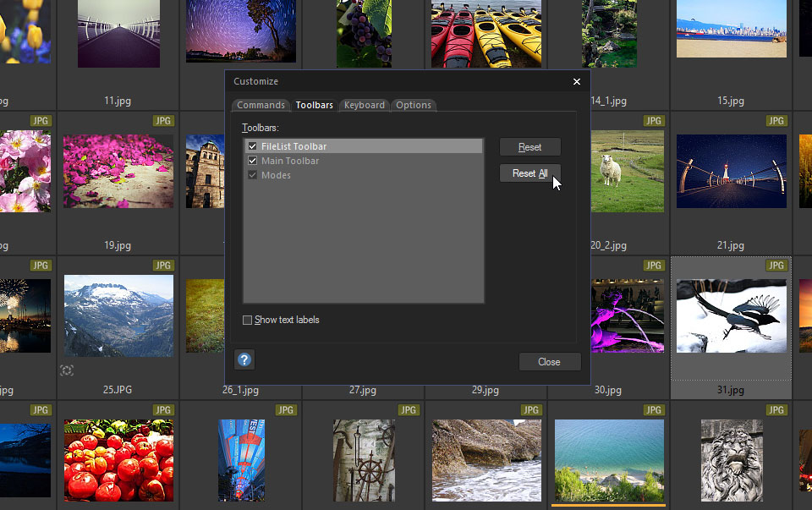The width and height of the screenshot is (812, 510).
Task: Select the sheep photo thumbnail
Action: (628, 172)
